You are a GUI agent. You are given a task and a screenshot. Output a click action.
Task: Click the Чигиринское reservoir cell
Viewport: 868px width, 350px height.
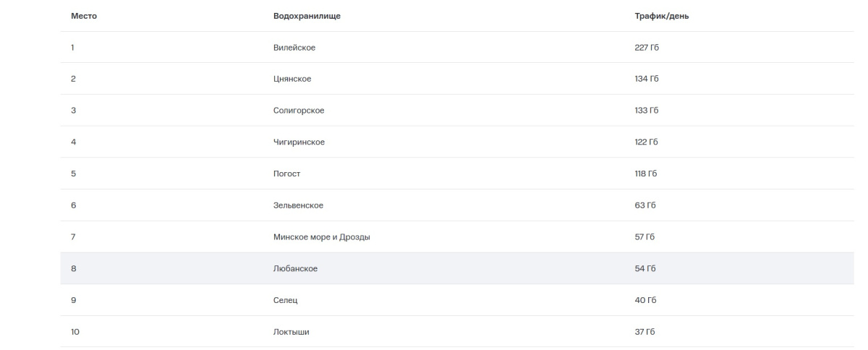pos(299,142)
